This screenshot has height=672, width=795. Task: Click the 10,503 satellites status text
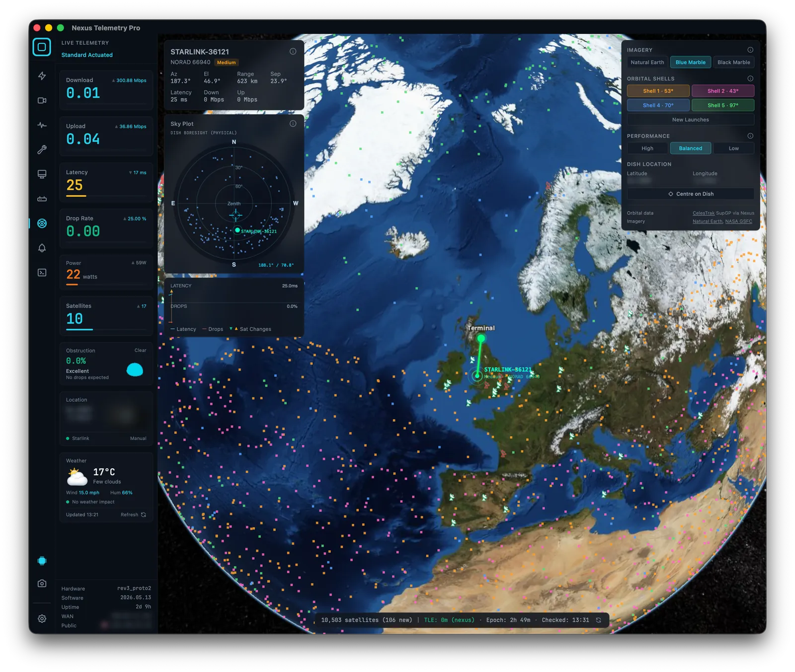tap(367, 620)
